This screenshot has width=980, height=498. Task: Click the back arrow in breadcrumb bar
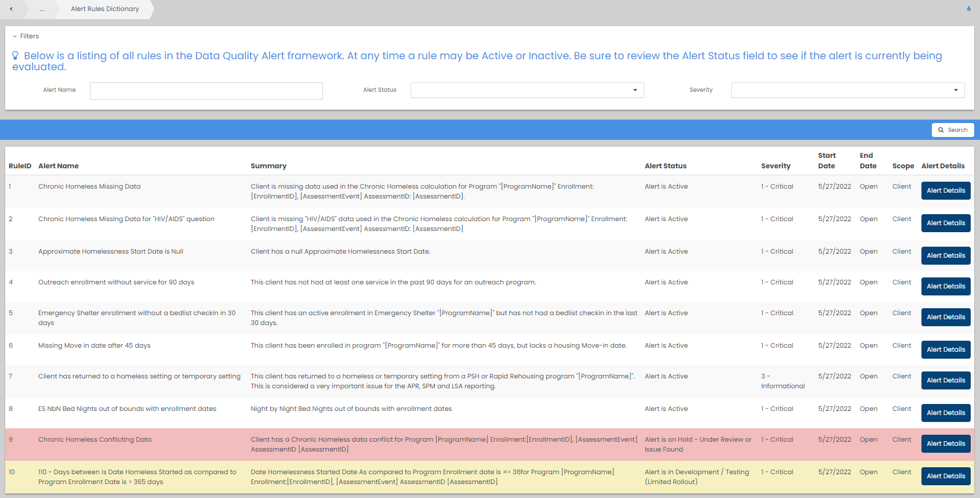(x=11, y=9)
